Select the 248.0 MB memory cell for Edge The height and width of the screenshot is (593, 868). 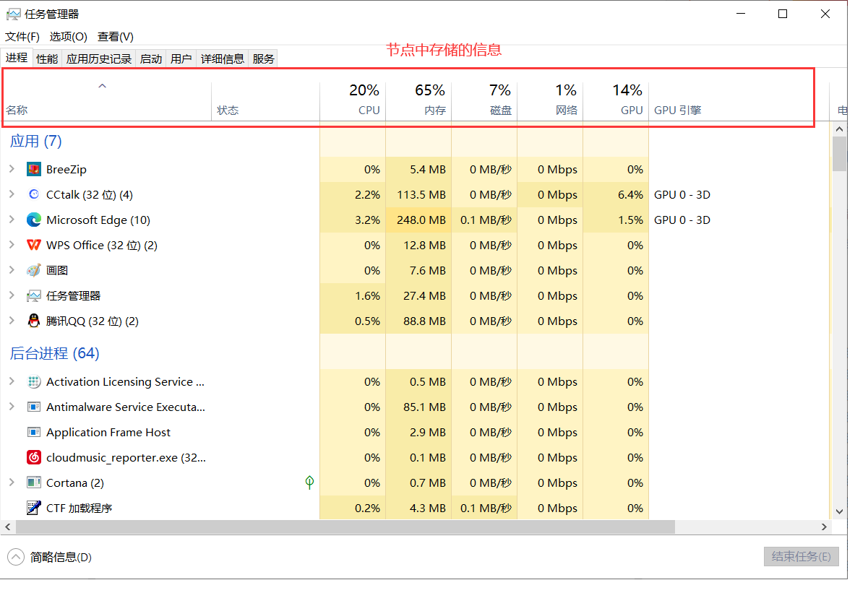click(x=418, y=220)
